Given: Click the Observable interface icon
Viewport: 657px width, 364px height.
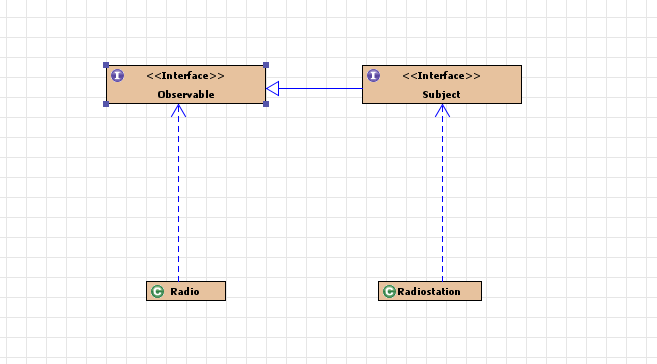Looking at the screenshot, I should [117, 76].
